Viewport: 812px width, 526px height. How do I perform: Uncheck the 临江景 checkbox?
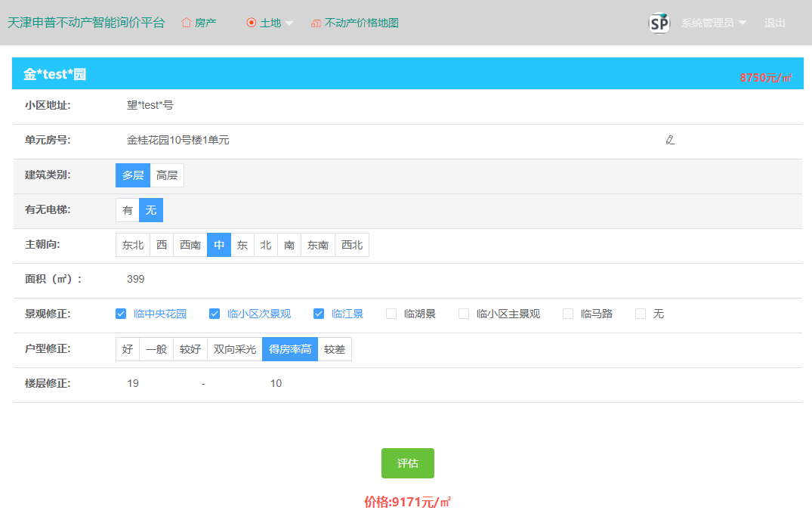coord(319,314)
